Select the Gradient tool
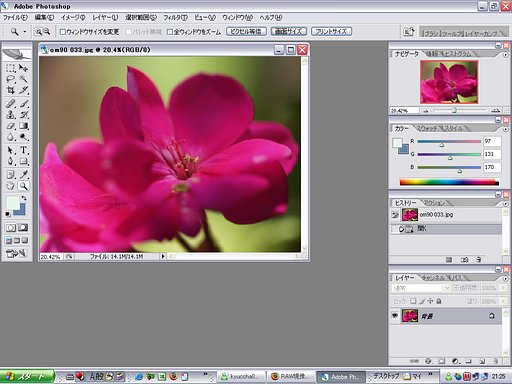 pos(23,126)
